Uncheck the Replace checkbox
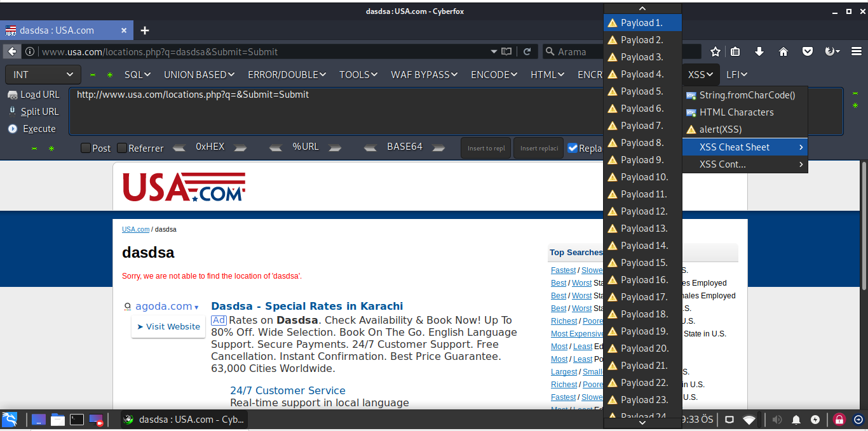This screenshot has width=868, height=431. point(573,148)
